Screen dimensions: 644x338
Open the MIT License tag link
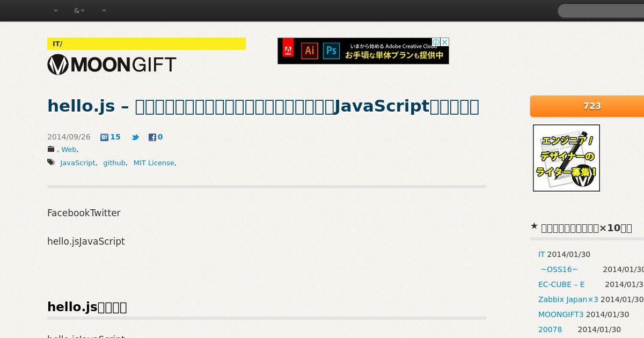(x=154, y=163)
